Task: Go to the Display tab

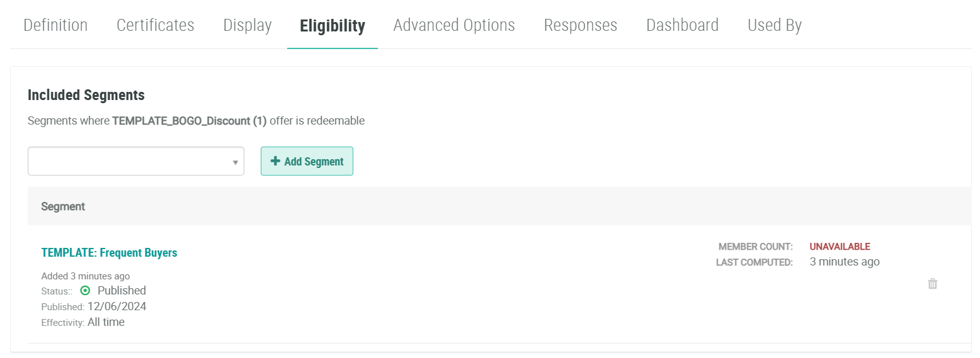Action: click(x=248, y=26)
